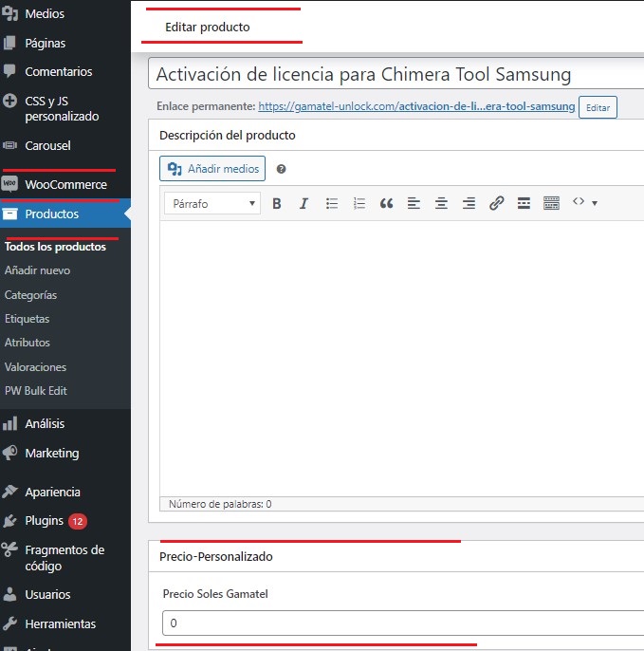Click the Análisis bar chart icon
The height and width of the screenshot is (651, 644).
pos(9,423)
